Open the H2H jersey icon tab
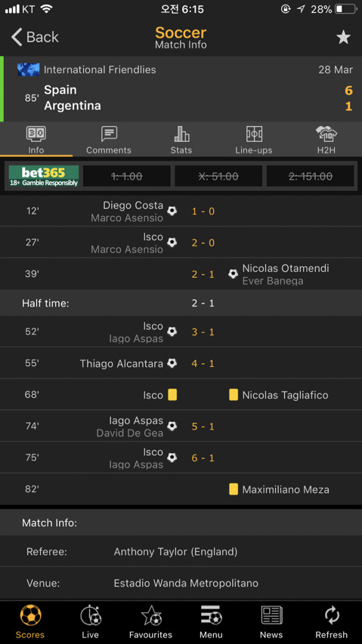This screenshot has height=644, width=362. [x=326, y=140]
